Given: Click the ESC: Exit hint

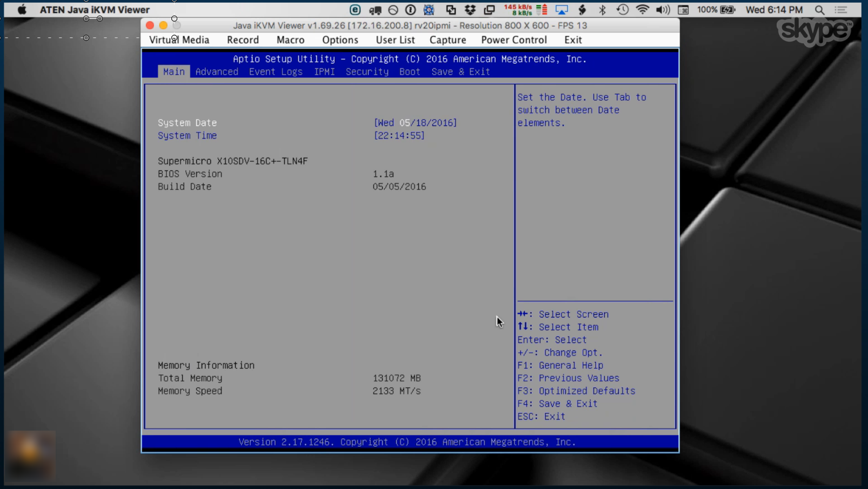Looking at the screenshot, I should pyautogui.click(x=541, y=417).
